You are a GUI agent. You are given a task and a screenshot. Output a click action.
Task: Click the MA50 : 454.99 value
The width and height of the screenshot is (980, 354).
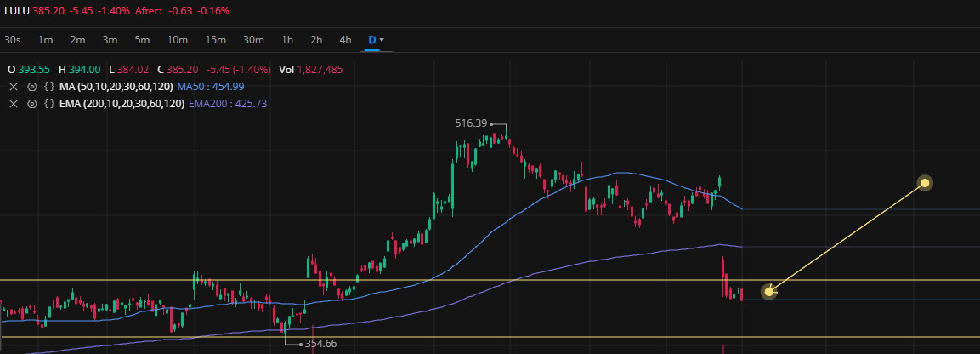click(211, 86)
